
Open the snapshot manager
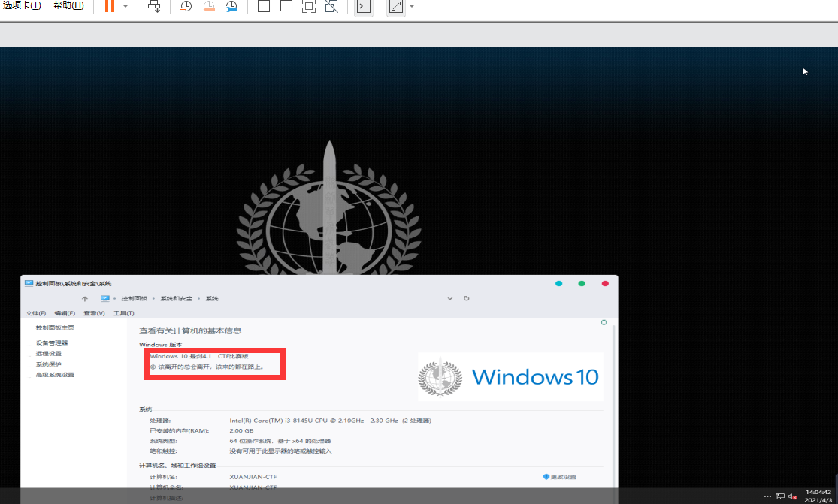pos(231,7)
